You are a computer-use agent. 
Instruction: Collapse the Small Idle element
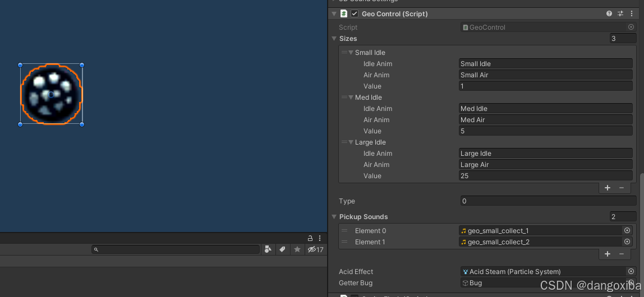point(351,53)
